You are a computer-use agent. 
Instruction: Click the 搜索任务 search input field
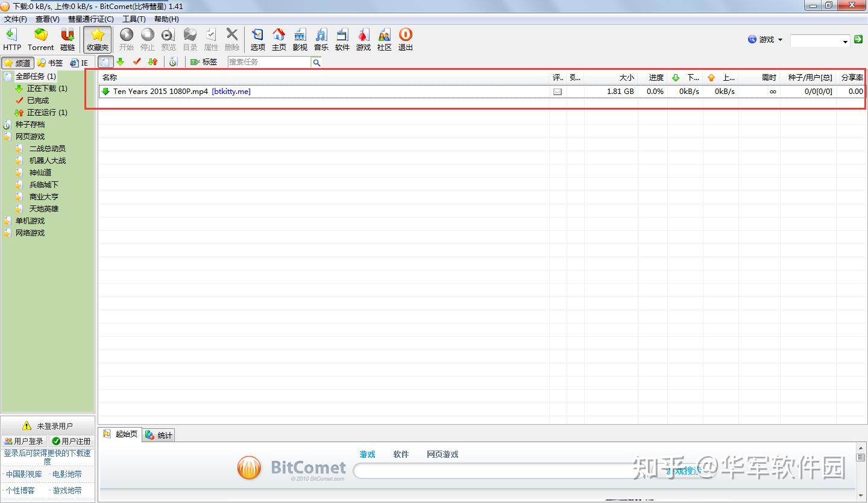pos(268,62)
